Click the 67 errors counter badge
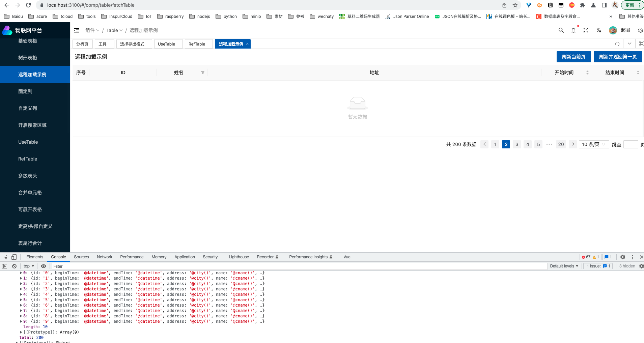The width and height of the screenshot is (644, 343). [586, 257]
